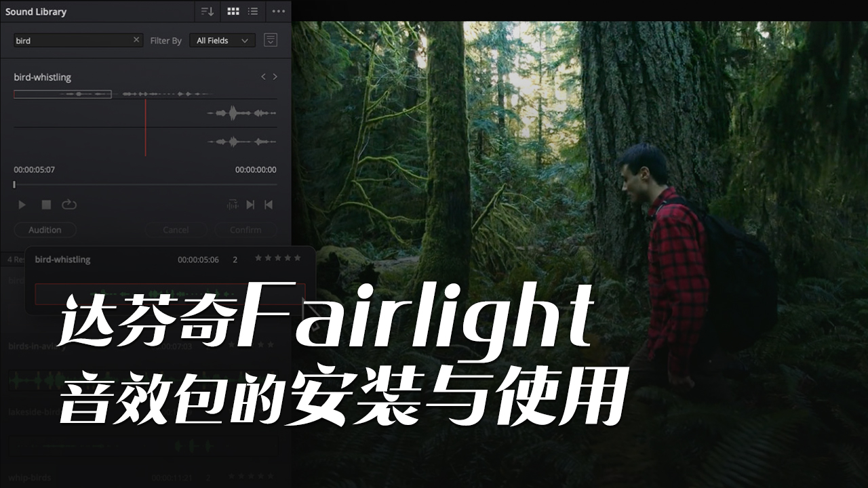Screen dimensions: 868x488
Task: Switch Sound Library to list view
Action: (x=253, y=12)
